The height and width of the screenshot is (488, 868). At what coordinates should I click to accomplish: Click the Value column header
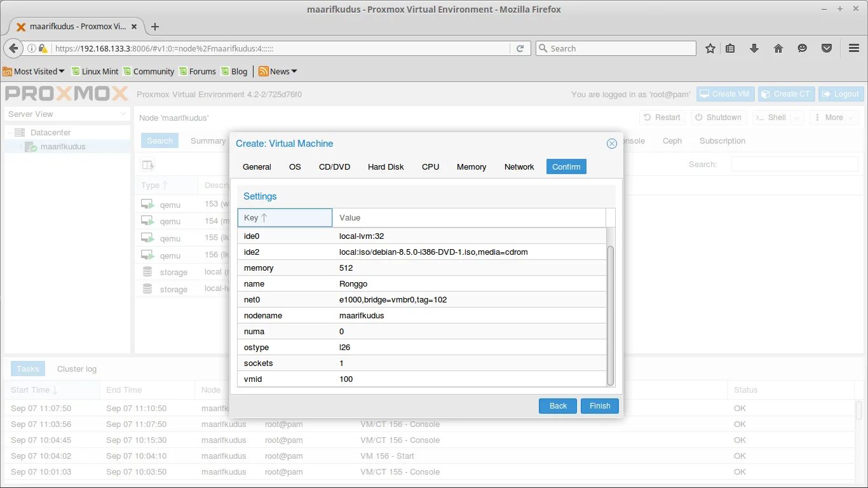pos(469,217)
